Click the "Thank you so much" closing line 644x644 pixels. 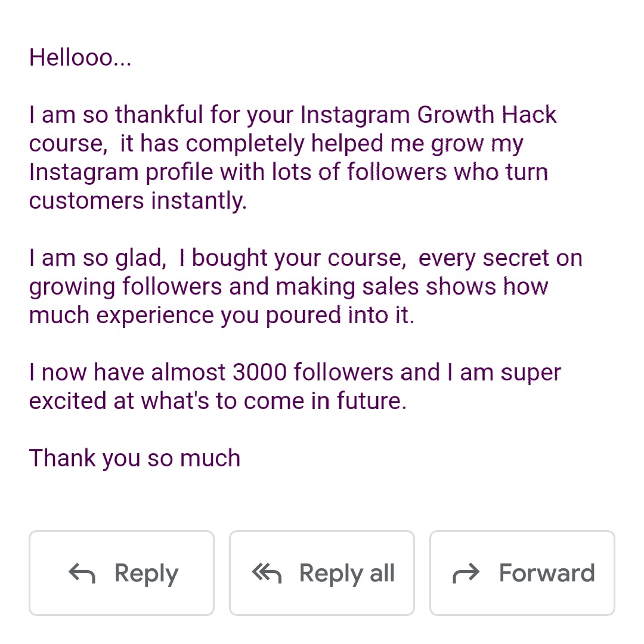(135, 459)
